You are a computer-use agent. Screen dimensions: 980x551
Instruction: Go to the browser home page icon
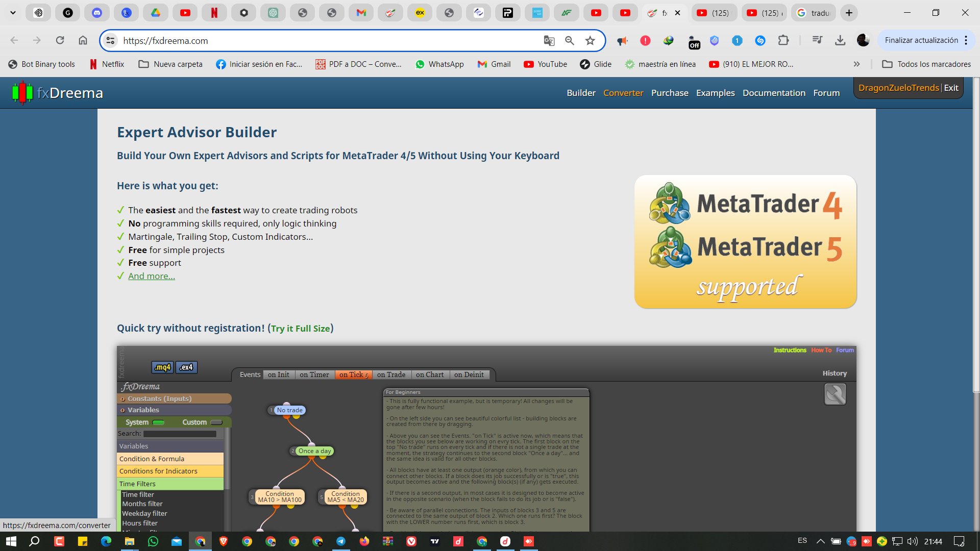83,40
